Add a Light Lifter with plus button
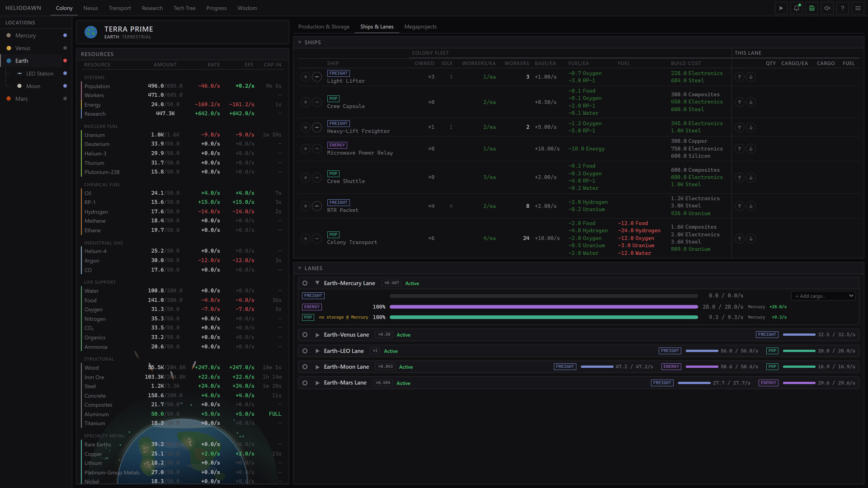This screenshot has height=488, width=868. [x=306, y=77]
